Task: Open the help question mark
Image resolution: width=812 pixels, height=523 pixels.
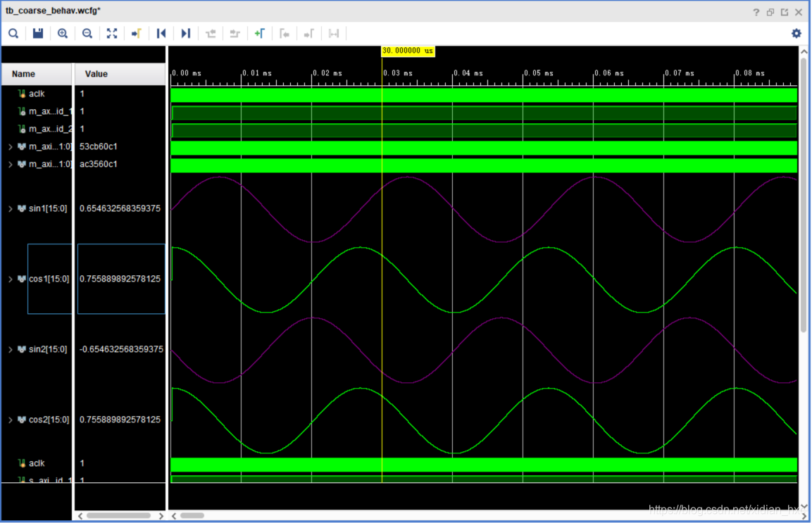Action: point(756,12)
